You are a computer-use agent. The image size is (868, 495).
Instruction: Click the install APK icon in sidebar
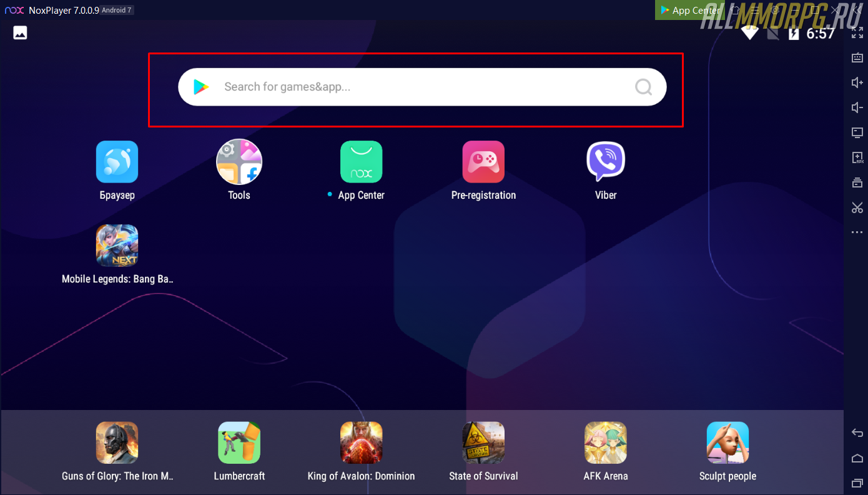pos(857,157)
